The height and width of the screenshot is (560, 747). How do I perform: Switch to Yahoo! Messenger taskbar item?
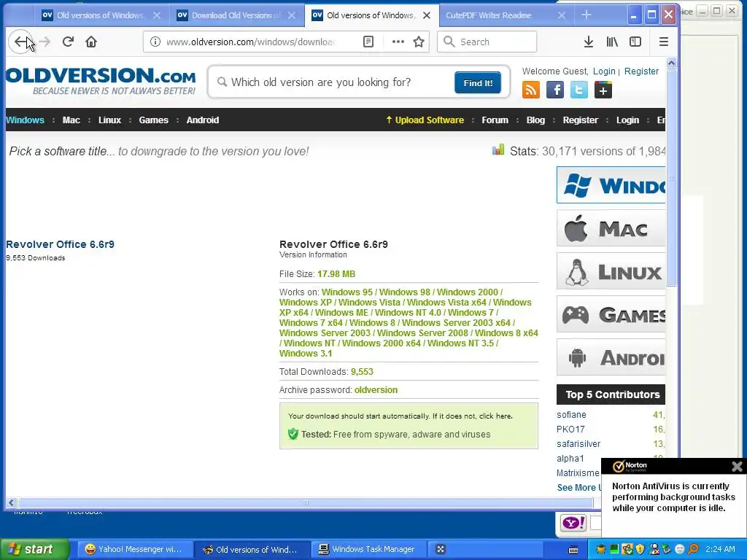134,549
